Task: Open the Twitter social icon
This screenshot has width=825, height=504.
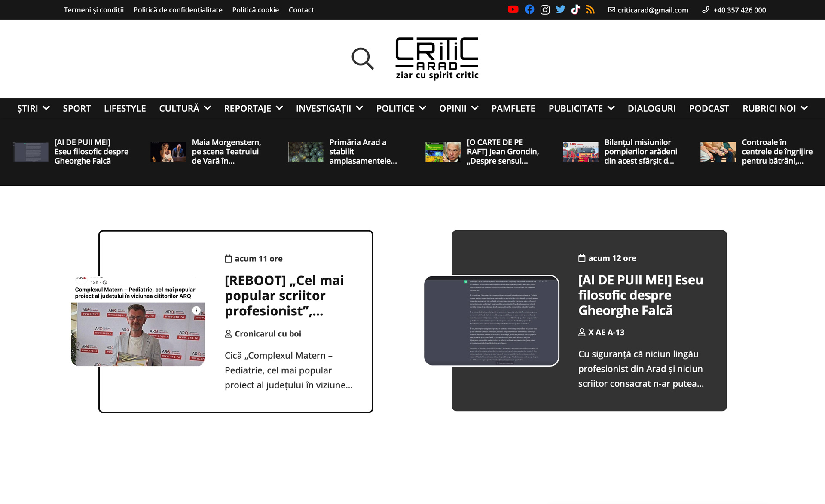Action: tap(560, 9)
